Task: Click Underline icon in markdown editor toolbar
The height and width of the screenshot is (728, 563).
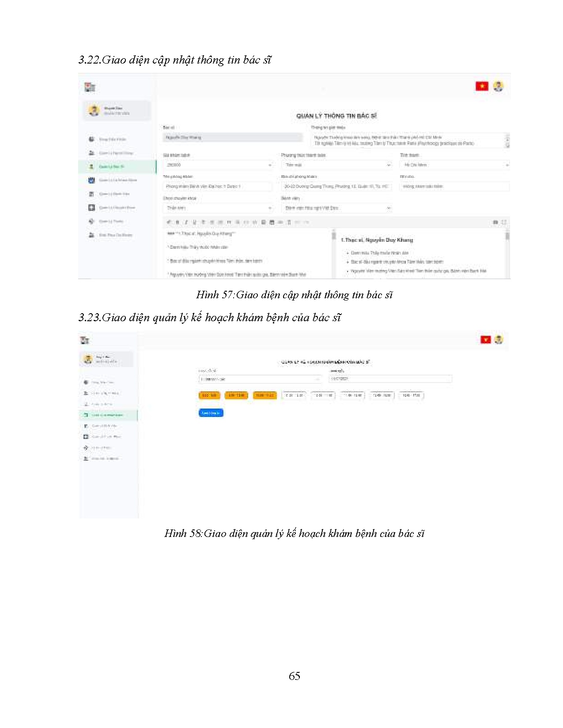Action: click(x=195, y=222)
